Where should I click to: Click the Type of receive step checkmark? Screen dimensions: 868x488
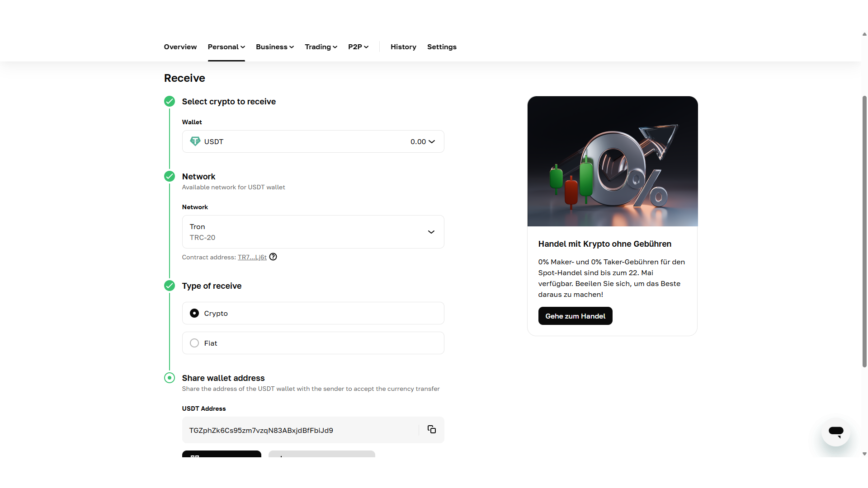170,286
